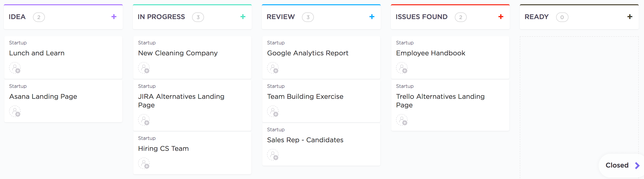Open the Asana Landing Page task
This screenshot has width=644, height=179.
pyautogui.click(x=43, y=96)
